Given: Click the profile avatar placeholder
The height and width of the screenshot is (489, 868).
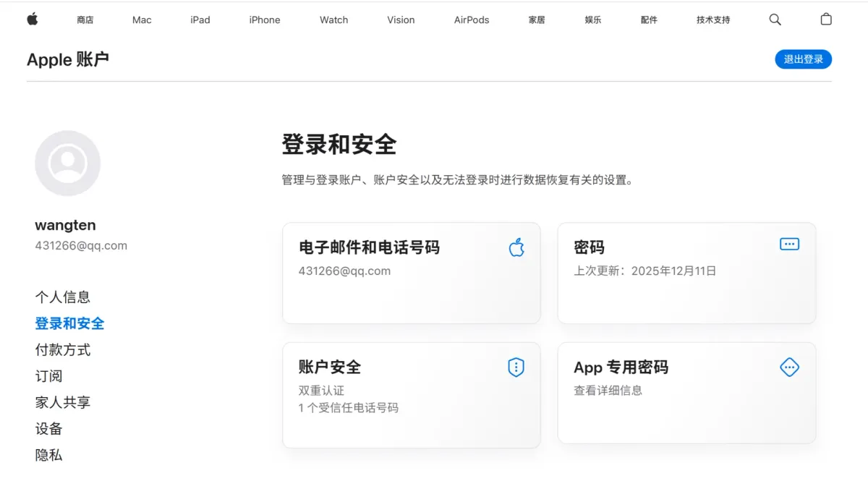Looking at the screenshot, I should tap(67, 163).
